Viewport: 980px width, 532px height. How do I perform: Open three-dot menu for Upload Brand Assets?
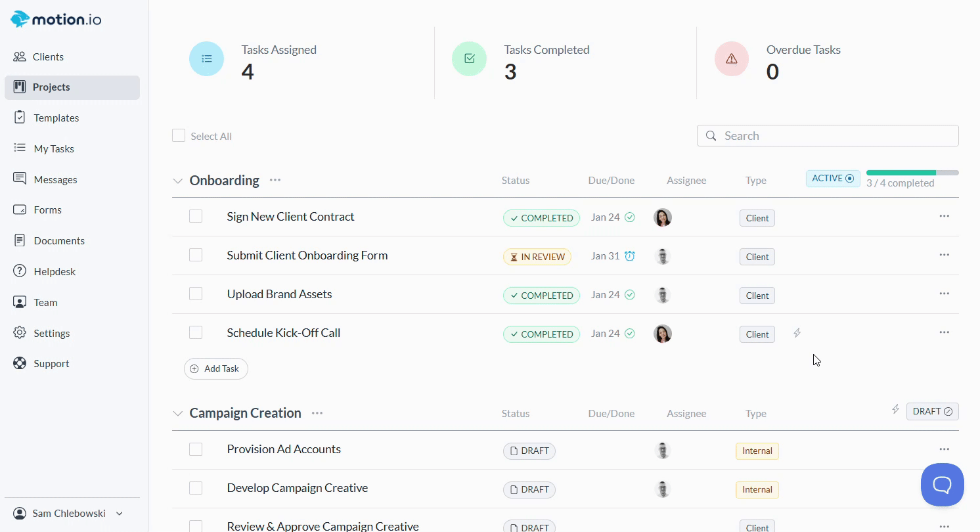944,294
